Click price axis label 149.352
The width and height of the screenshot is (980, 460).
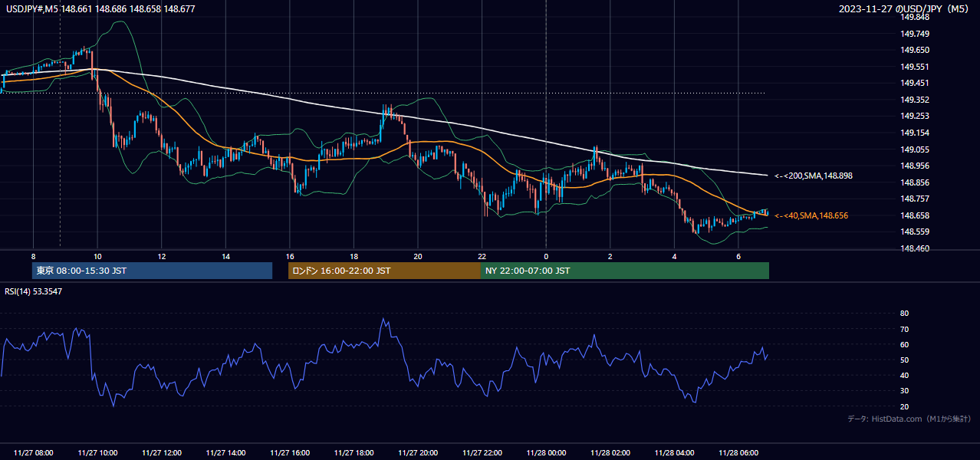[916, 100]
